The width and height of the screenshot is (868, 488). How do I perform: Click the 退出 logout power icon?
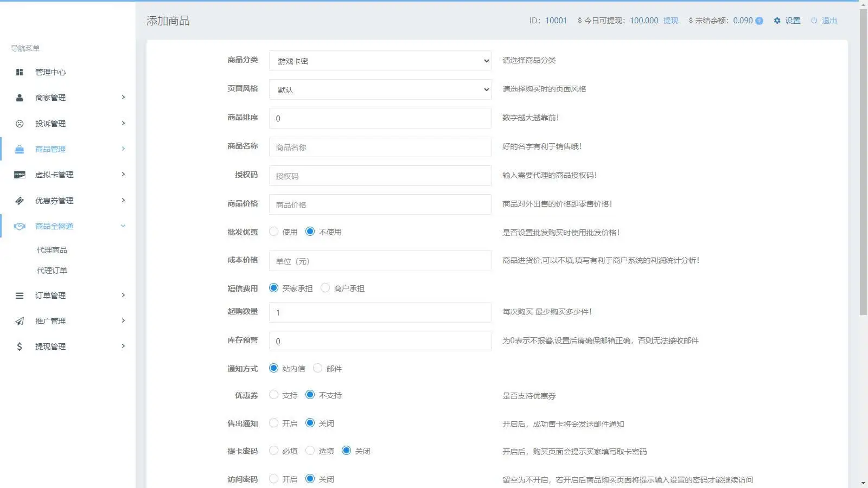[814, 21]
